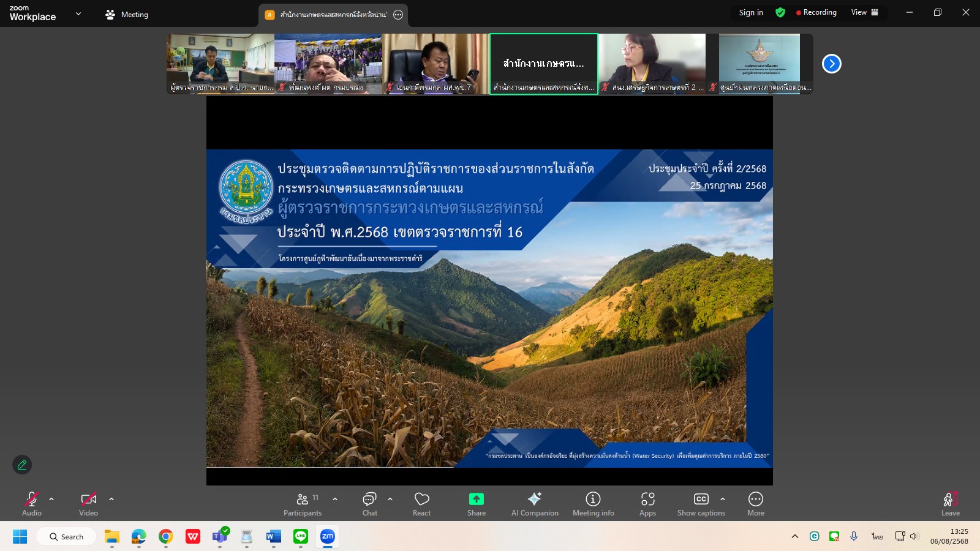Open the Zoom Apps panel
Viewport: 980px width, 551px height.
tap(648, 503)
